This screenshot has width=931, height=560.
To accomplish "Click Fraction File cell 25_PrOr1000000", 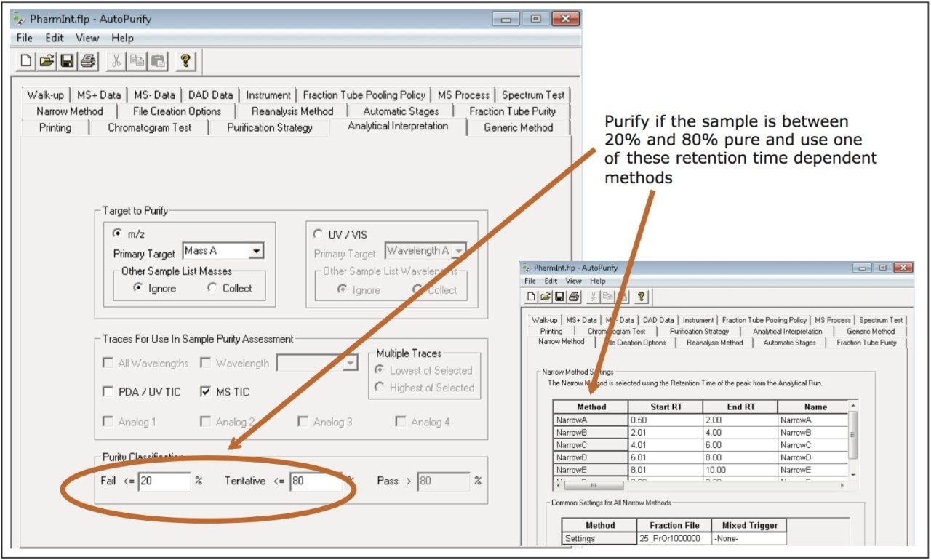I will pyautogui.click(x=674, y=538).
